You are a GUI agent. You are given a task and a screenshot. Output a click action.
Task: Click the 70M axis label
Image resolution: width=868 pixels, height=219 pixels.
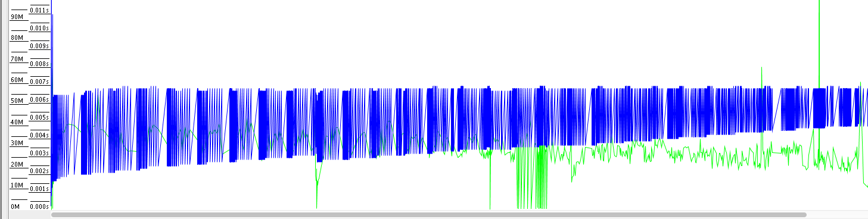click(x=17, y=59)
